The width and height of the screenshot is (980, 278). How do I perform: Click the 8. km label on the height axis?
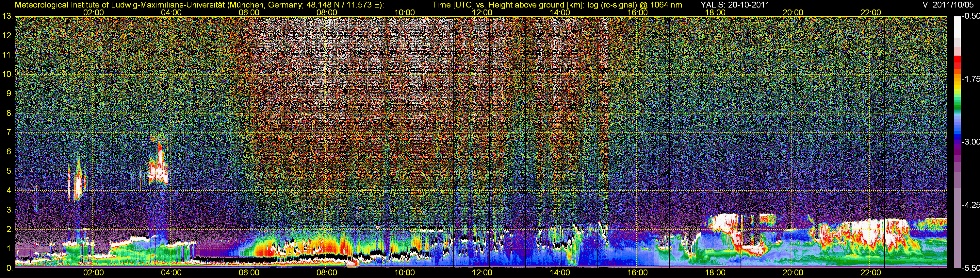pyautogui.click(x=10, y=113)
